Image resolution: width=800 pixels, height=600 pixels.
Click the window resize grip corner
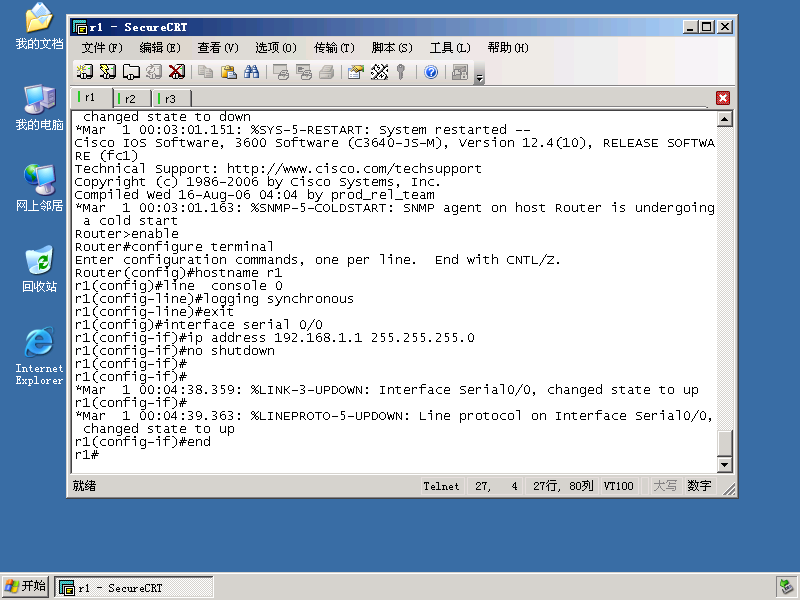point(729,489)
